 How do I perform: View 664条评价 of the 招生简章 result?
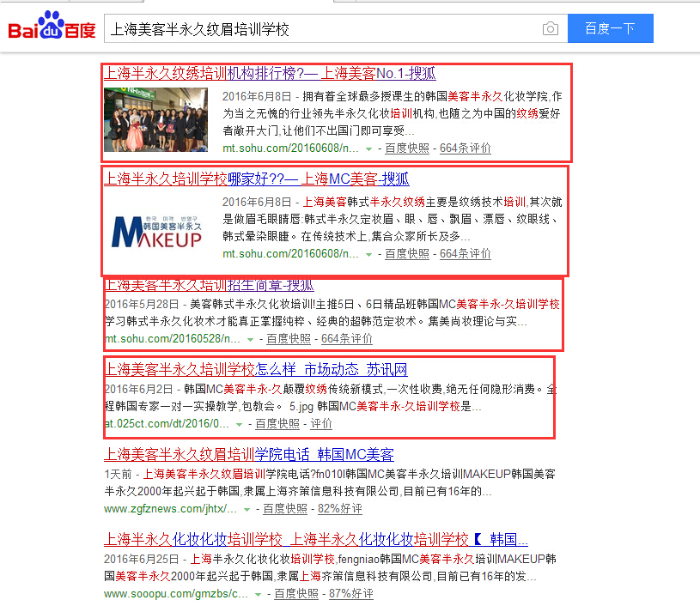(x=347, y=339)
